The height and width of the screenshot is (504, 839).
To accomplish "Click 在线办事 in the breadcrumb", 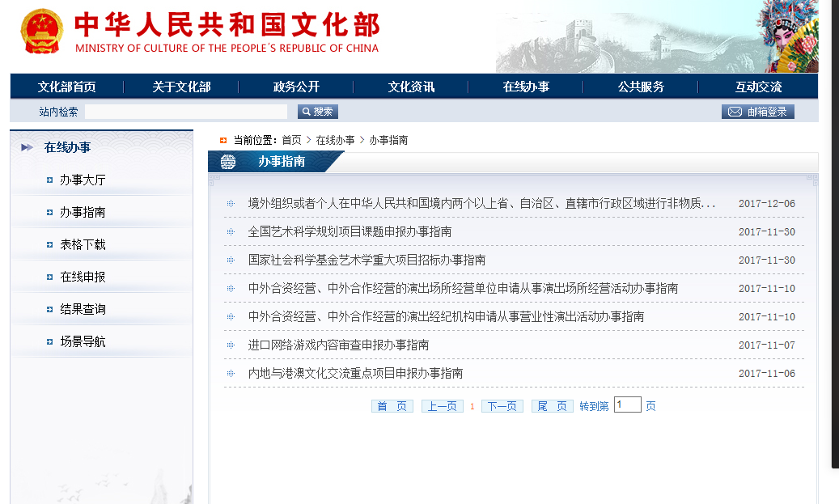I will pyautogui.click(x=335, y=140).
